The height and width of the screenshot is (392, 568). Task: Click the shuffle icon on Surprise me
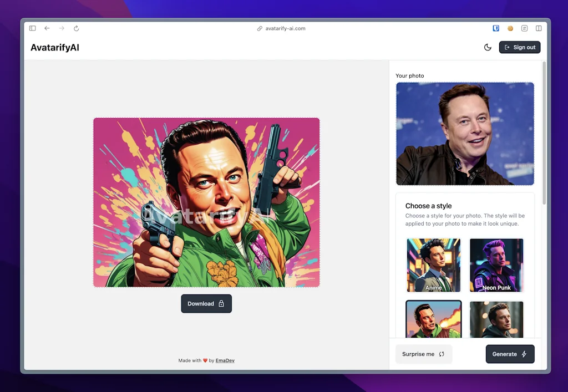(441, 354)
